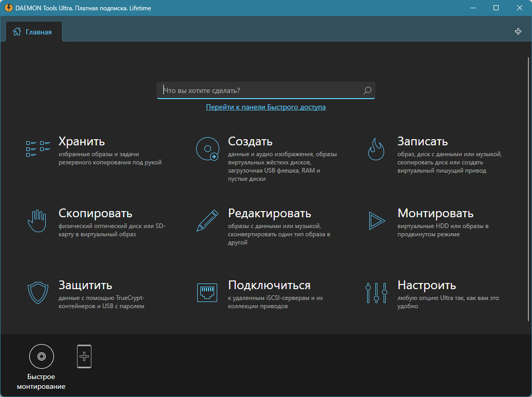Click text 'виртуальный пишущий привод'
Viewport: 532px width, 397px height.
tap(442, 171)
